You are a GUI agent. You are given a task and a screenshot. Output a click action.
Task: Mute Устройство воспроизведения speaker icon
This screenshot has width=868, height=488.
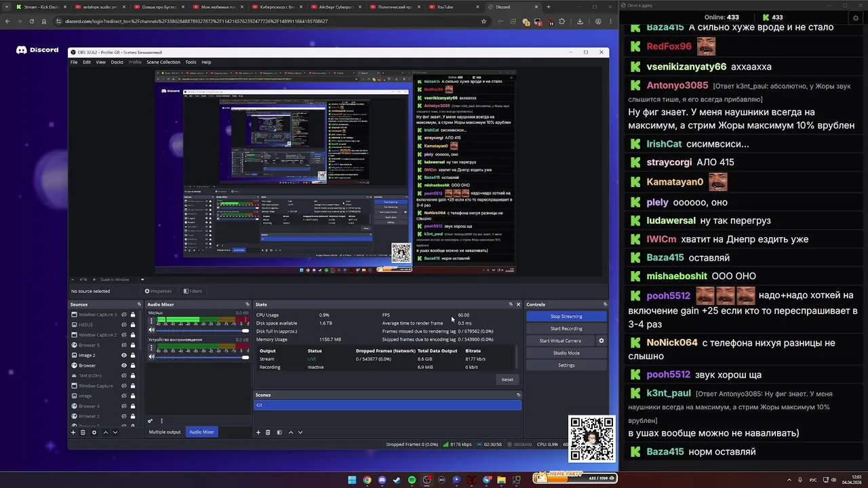click(152, 357)
